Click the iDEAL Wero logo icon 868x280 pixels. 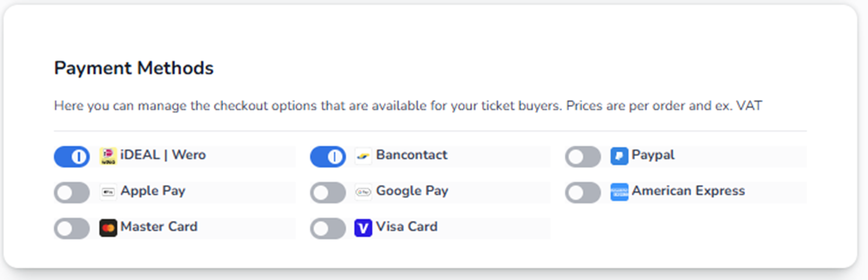tap(108, 156)
